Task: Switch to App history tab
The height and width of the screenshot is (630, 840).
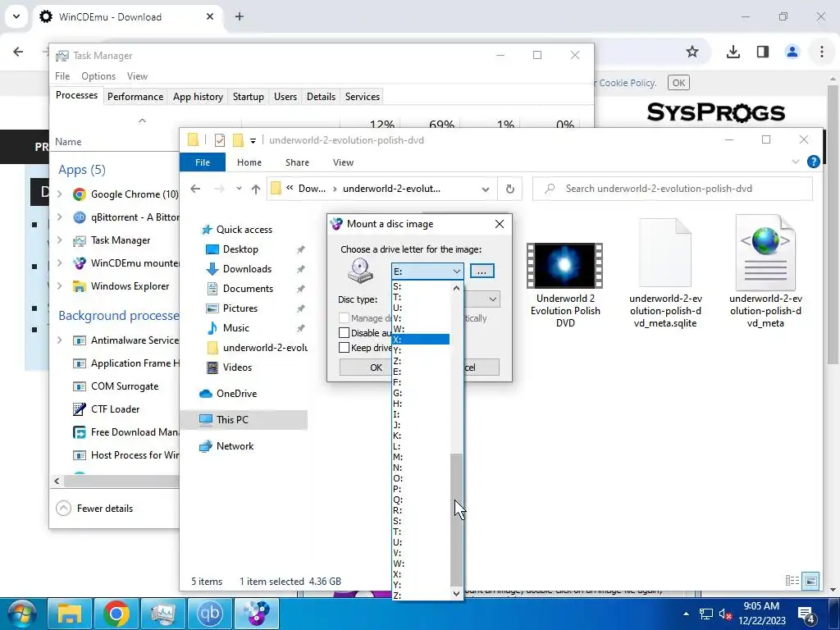Action: point(198,97)
